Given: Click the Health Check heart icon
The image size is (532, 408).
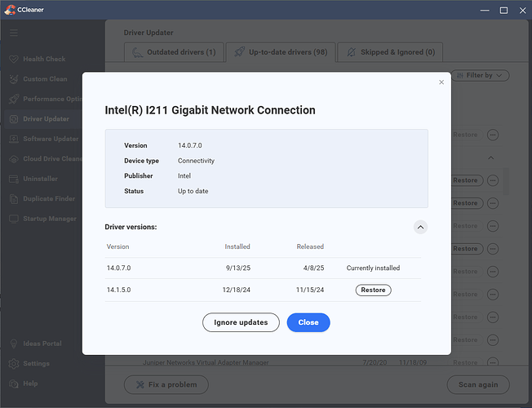Looking at the screenshot, I should pyautogui.click(x=14, y=59).
